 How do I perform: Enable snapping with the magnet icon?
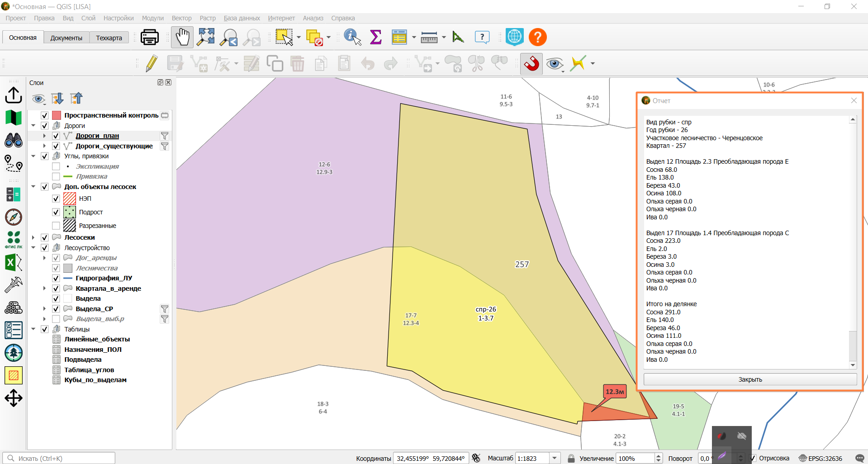tap(531, 63)
